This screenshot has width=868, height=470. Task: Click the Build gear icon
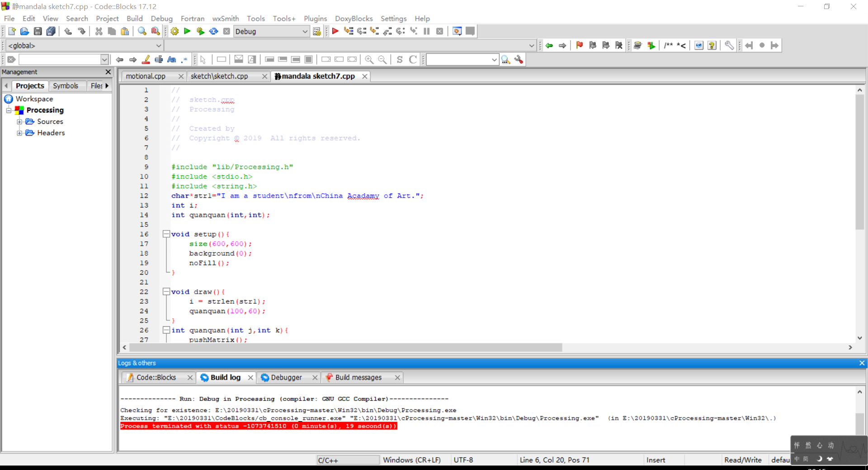pyautogui.click(x=175, y=31)
